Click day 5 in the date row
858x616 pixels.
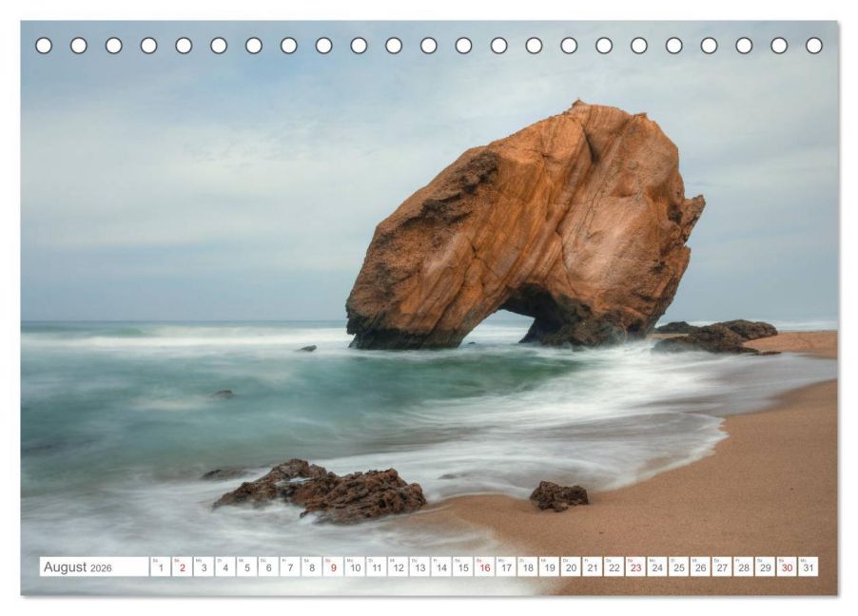[x=246, y=568]
